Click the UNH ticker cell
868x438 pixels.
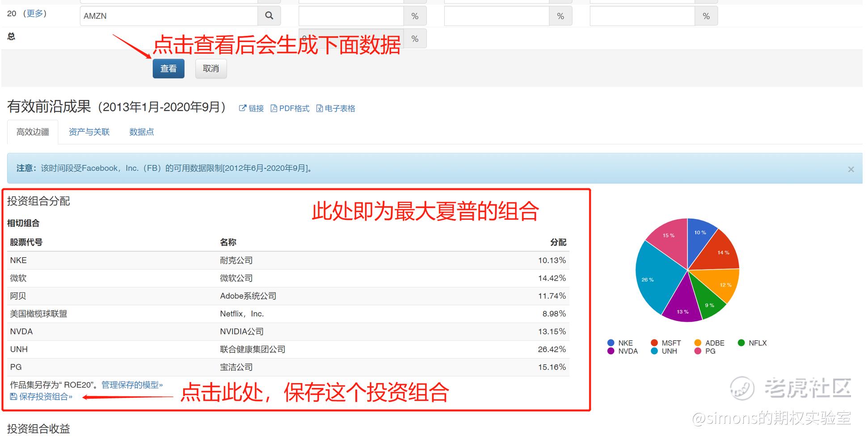(19, 349)
